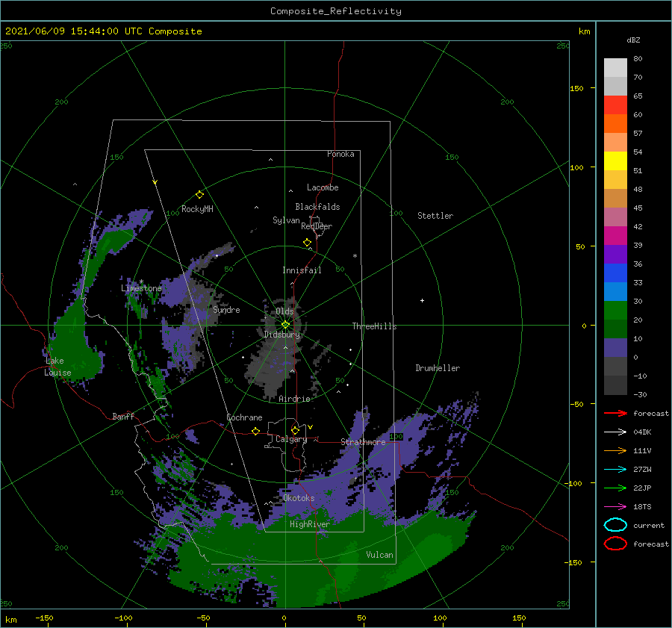Click the HighRiver town label

(x=310, y=524)
